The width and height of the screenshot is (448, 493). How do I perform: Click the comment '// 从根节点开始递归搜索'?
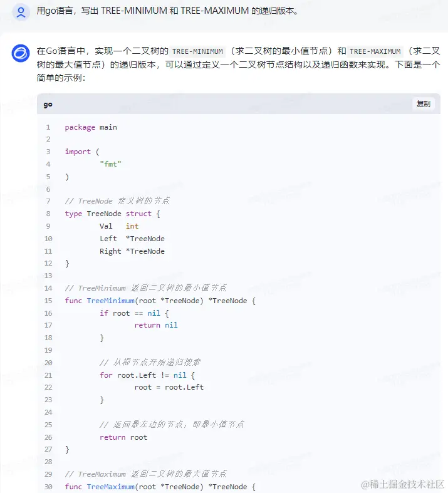pyautogui.click(x=150, y=363)
